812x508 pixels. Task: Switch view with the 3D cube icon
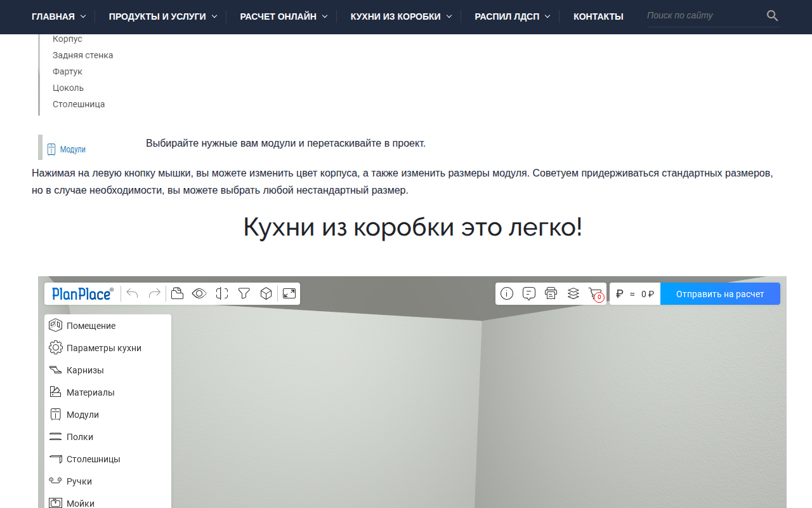[x=266, y=293]
